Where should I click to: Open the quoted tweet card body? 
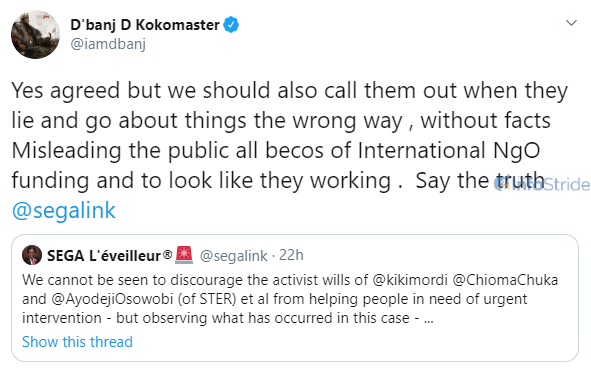[295, 298]
